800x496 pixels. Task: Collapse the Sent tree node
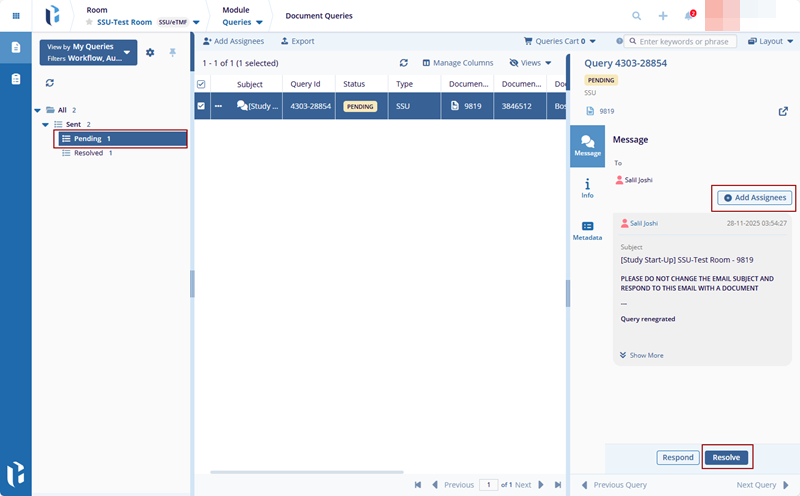click(x=46, y=124)
